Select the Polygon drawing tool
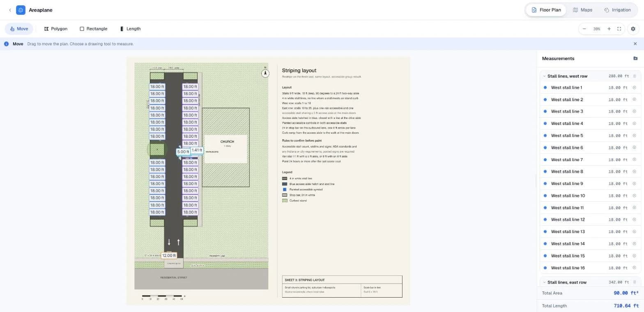 (x=56, y=29)
